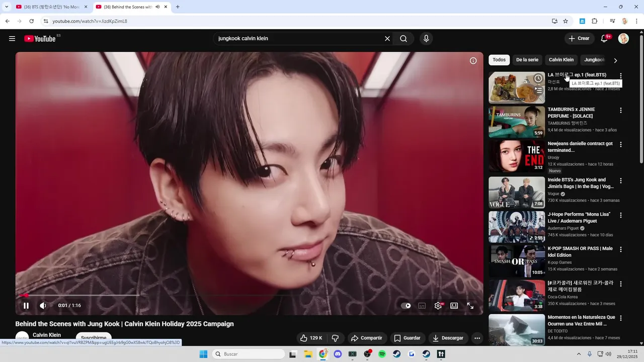Save video with Guardar button
644x362 pixels.
(x=407, y=338)
